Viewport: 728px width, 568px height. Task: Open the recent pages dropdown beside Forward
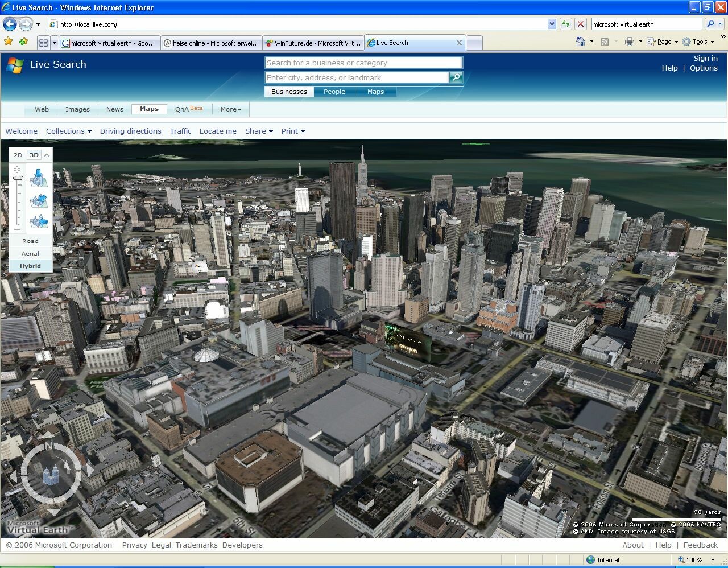38,24
